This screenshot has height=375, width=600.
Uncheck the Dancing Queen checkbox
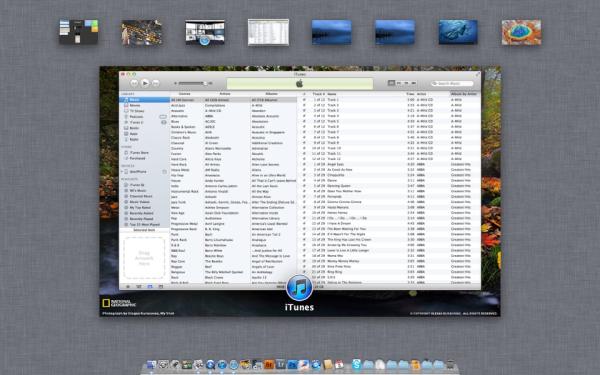pos(304,186)
